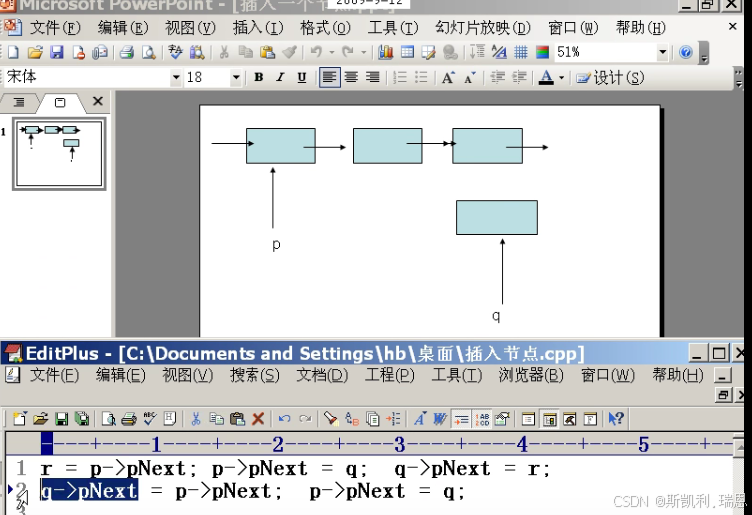Click PowerPoint Cut scissors icon
This screenshot has height=515, width=752.
tap(223, 52)
